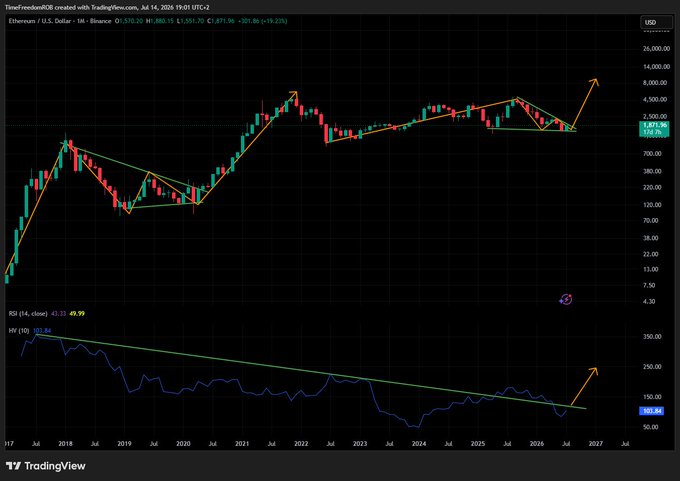
Task: Click the +301.86 (+19.23%) change text
Action: [262, 21]
